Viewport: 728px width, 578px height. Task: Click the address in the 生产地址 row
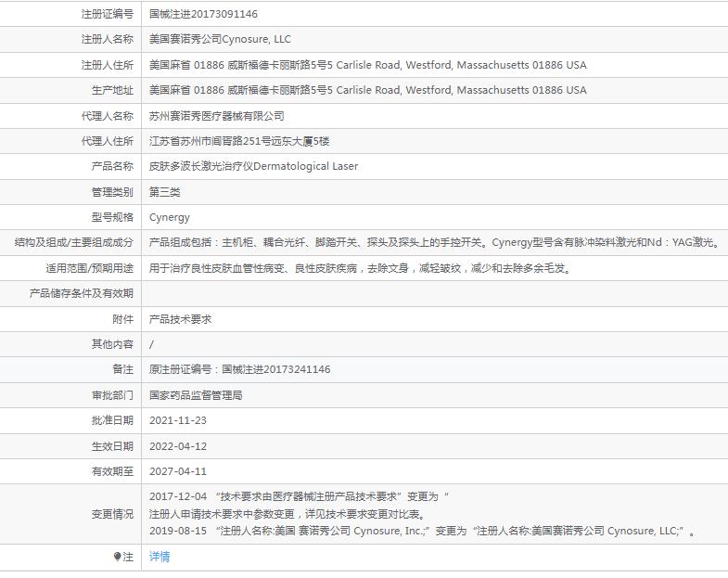tap(368, 90)
